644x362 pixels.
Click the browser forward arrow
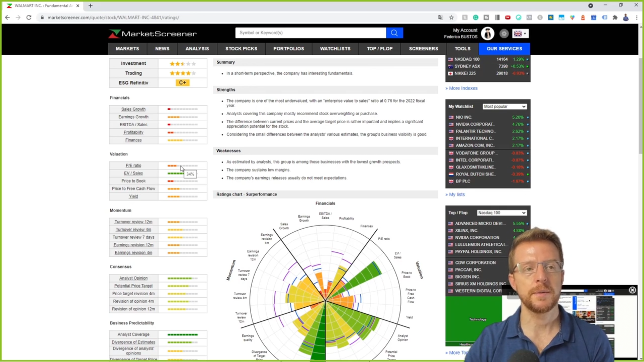point(18,17)
